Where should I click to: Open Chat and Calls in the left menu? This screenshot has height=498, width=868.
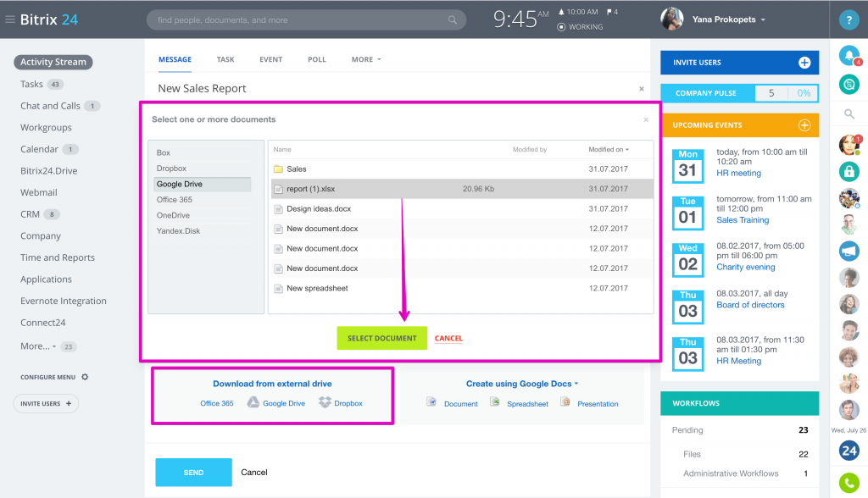[50, 106]
